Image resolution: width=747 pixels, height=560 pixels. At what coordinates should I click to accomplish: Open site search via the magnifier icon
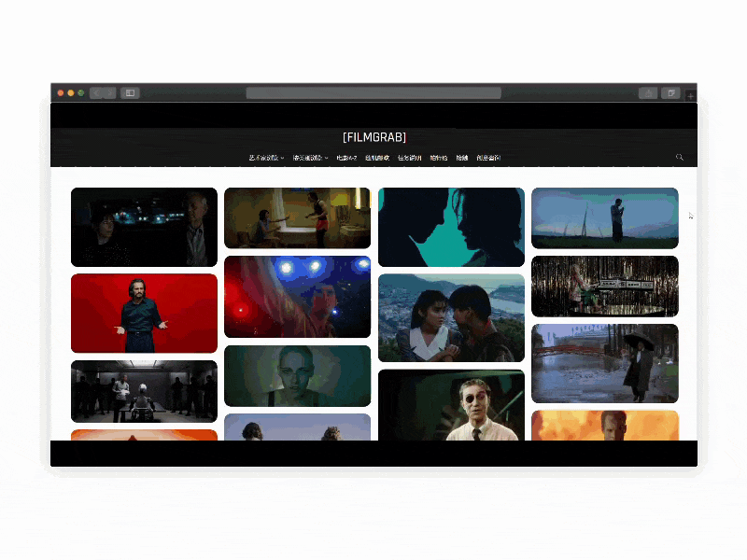[680, 157]
